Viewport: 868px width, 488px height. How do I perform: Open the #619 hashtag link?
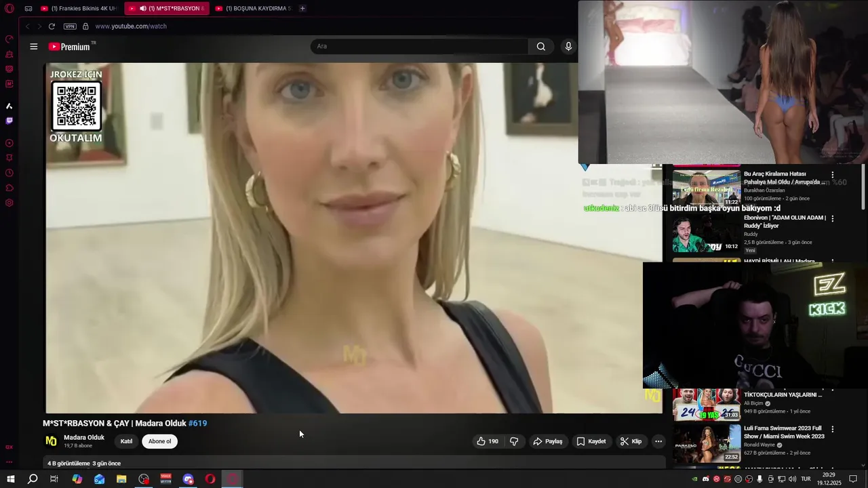tap(197, 423)
